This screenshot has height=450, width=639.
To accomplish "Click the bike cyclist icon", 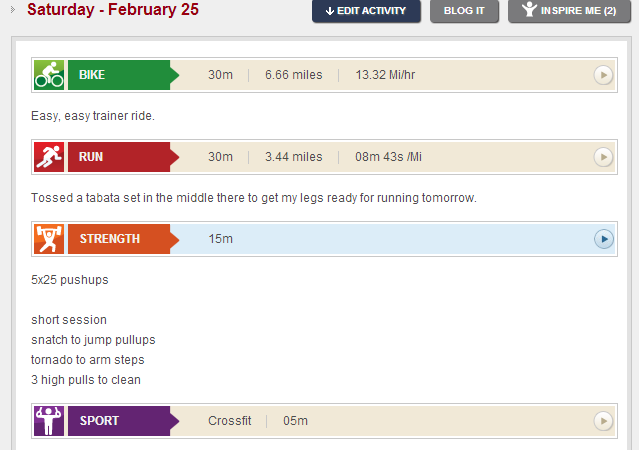I will pos(49,75).
